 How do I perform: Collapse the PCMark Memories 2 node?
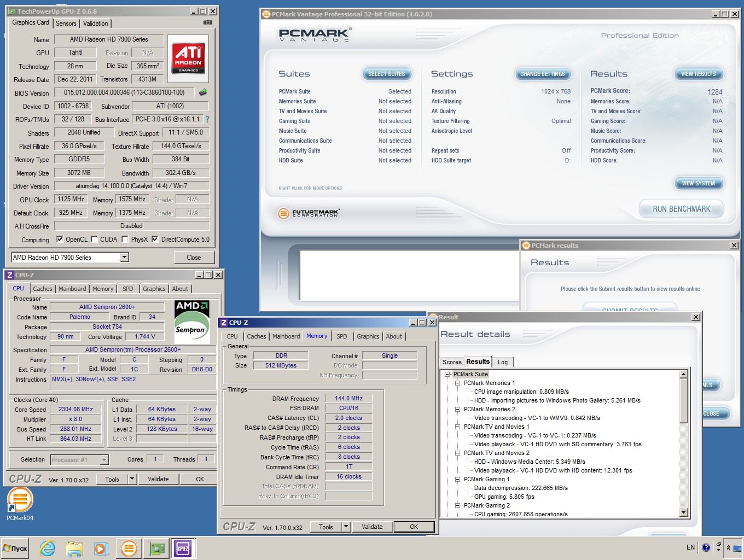(x=458, y=410)
